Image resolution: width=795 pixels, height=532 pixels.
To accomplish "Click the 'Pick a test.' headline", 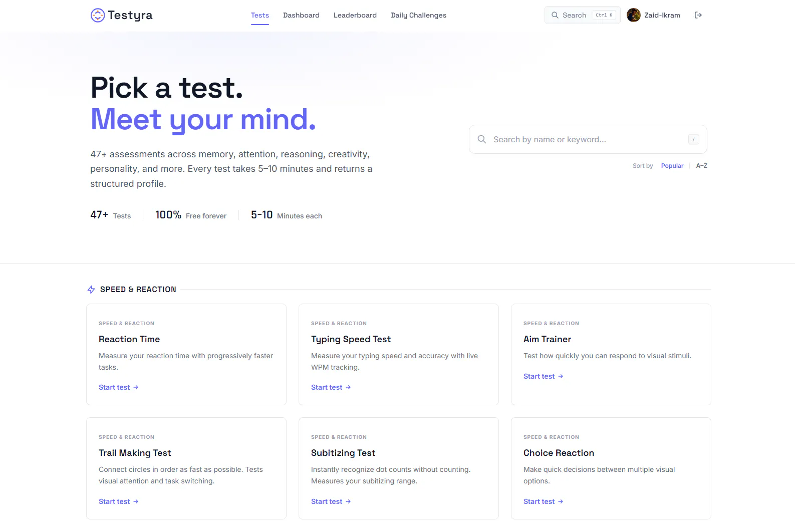I will (167, 88).
